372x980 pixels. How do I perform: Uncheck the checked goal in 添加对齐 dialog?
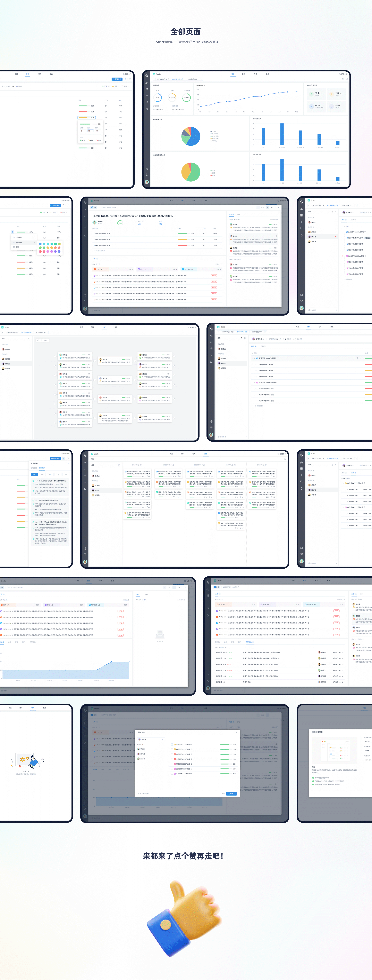[x=172, y=744]
